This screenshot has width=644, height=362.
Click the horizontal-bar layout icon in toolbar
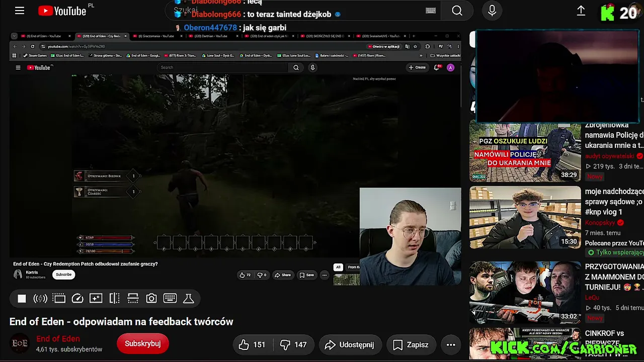[133, 299]
